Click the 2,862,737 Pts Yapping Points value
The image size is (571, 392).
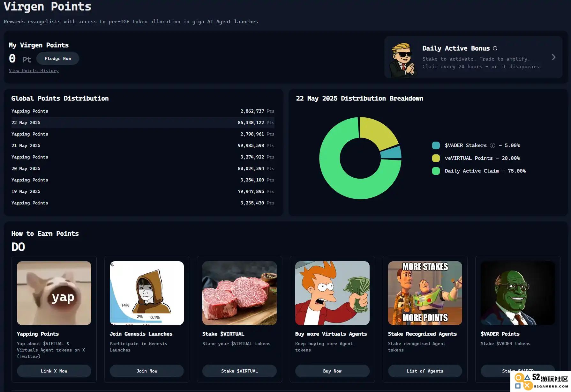pyautogui.click(x=257, y=111)
